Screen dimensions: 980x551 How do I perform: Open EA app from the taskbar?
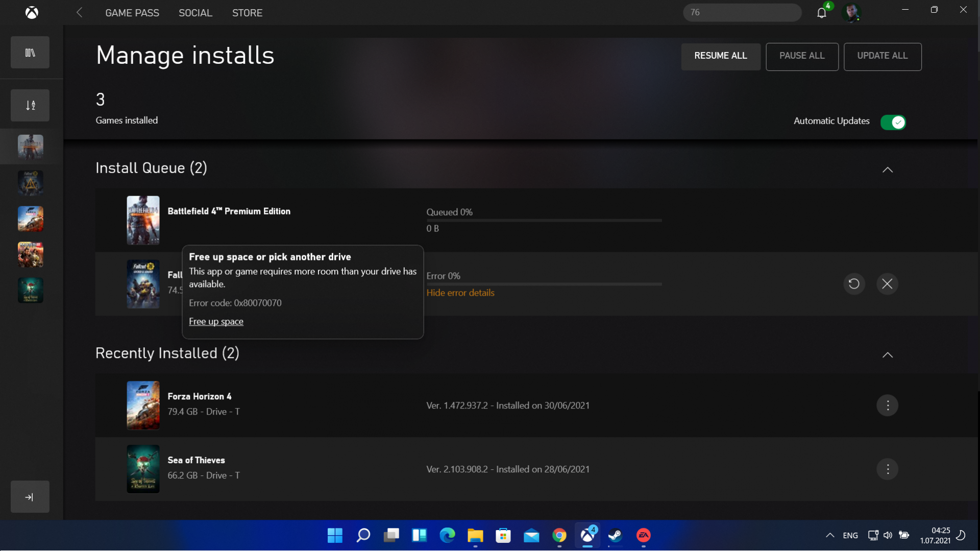click(644, 535)
